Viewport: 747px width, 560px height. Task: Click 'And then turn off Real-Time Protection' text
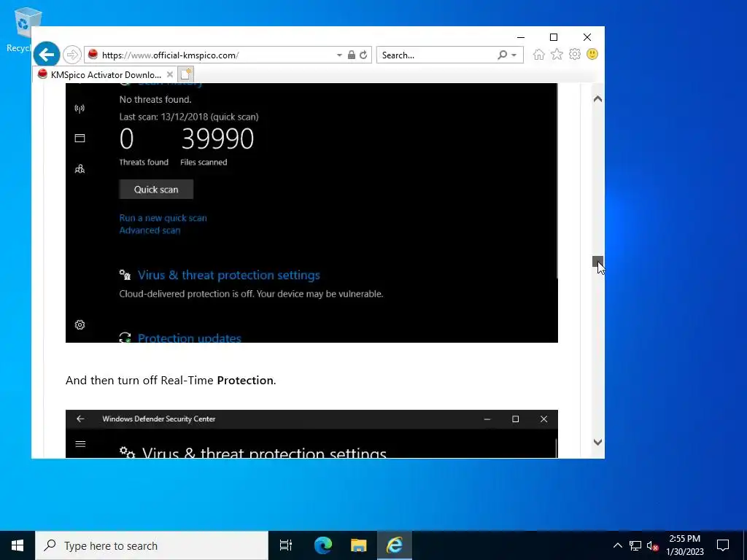[x=171, y=380]
